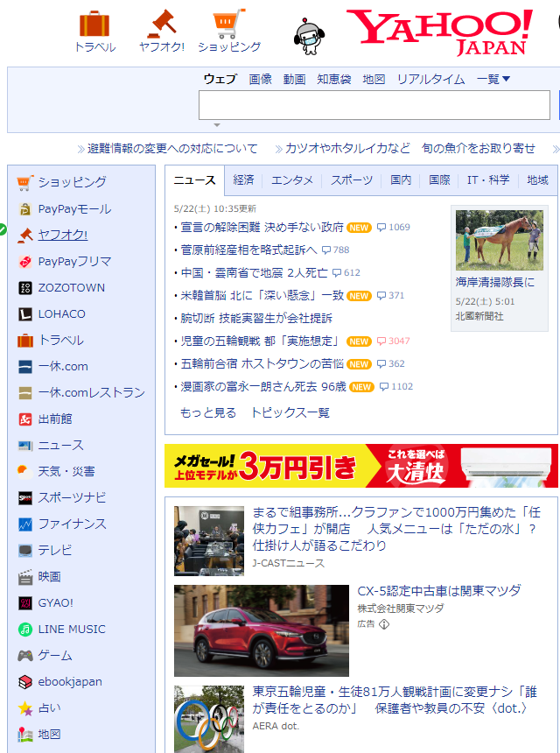
Task: Click the 天気・災害 sun icon
Action: tap(25, 472)
